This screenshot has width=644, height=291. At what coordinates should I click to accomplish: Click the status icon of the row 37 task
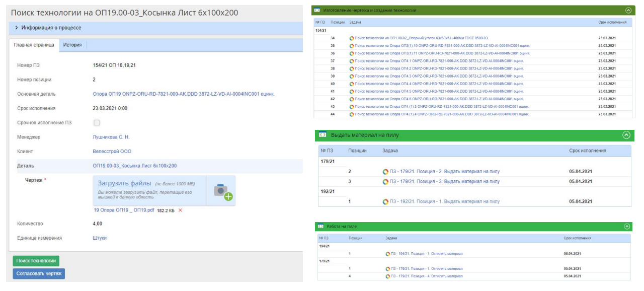click(x=352, y=61)
